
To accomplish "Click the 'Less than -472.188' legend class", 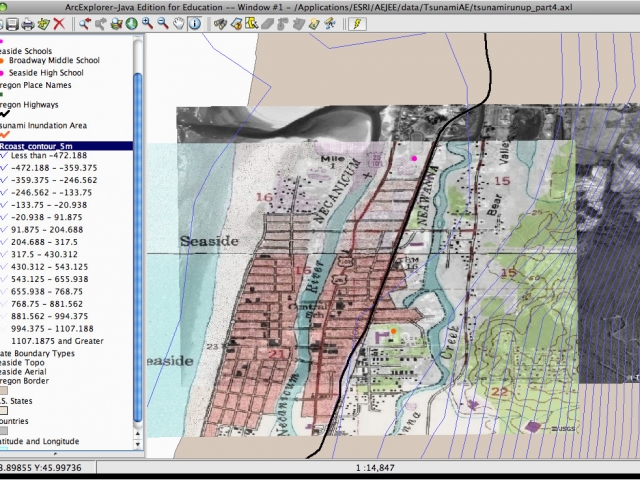I will click(x=49, y=156).
